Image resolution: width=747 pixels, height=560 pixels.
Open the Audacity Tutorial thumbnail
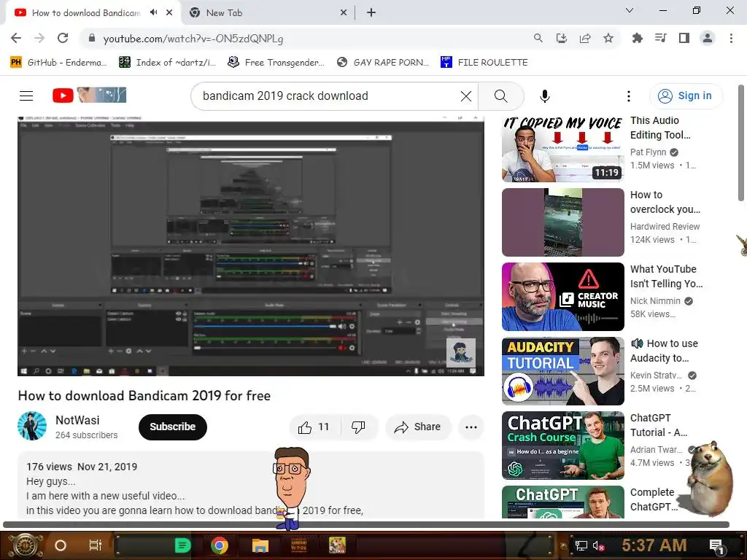click(x=562, y=371)
